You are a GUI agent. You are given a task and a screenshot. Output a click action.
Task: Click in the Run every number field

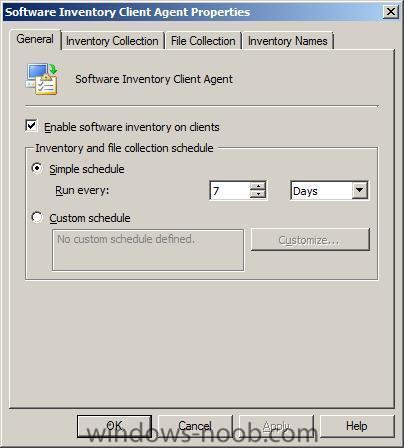pos(230,190)
